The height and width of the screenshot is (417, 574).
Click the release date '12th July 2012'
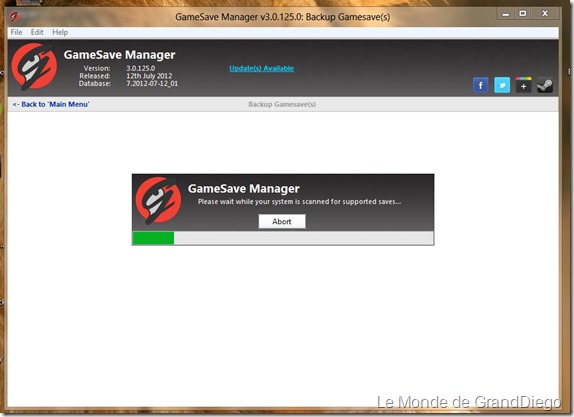click(149, 76)
